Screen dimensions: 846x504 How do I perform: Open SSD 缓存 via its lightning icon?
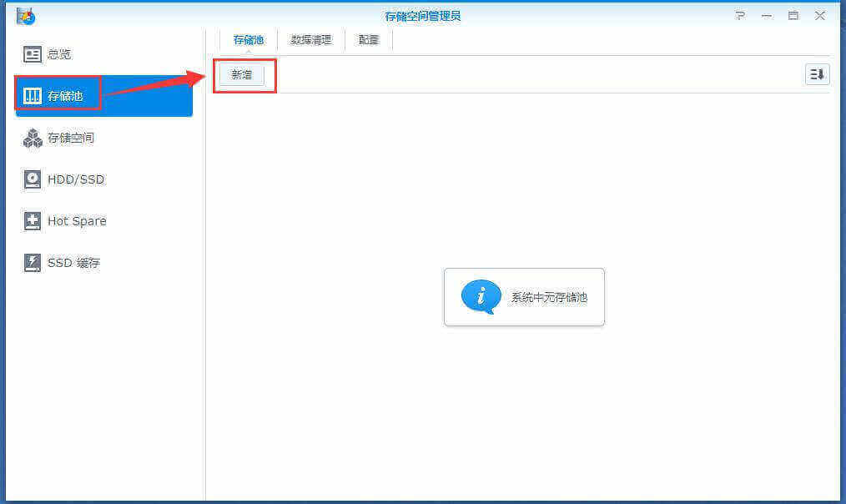pos(33,263)
